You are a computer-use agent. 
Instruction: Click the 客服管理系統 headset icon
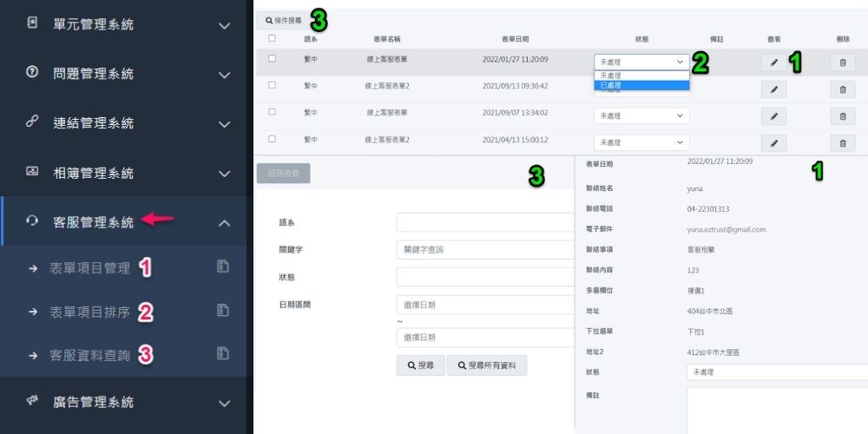32,220
